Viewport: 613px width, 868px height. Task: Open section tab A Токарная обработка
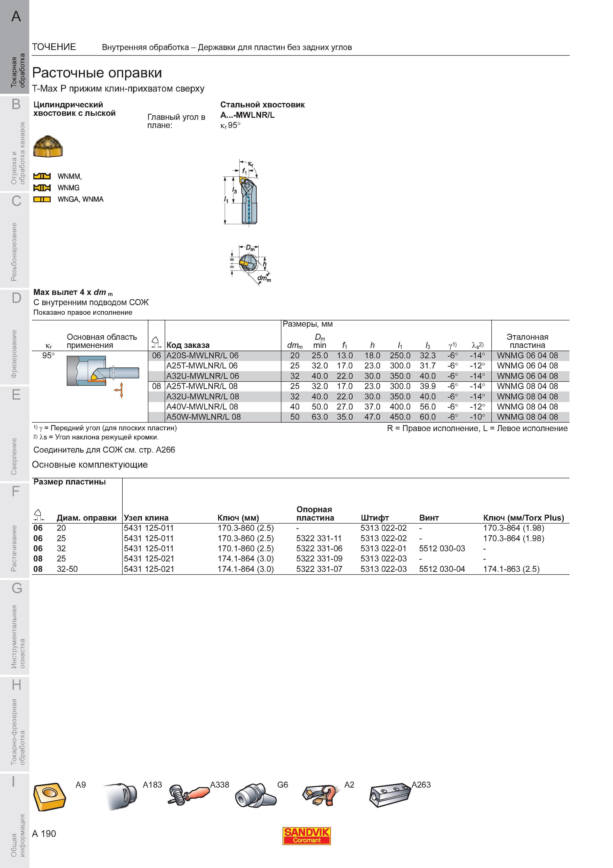(x=15, y=47)
